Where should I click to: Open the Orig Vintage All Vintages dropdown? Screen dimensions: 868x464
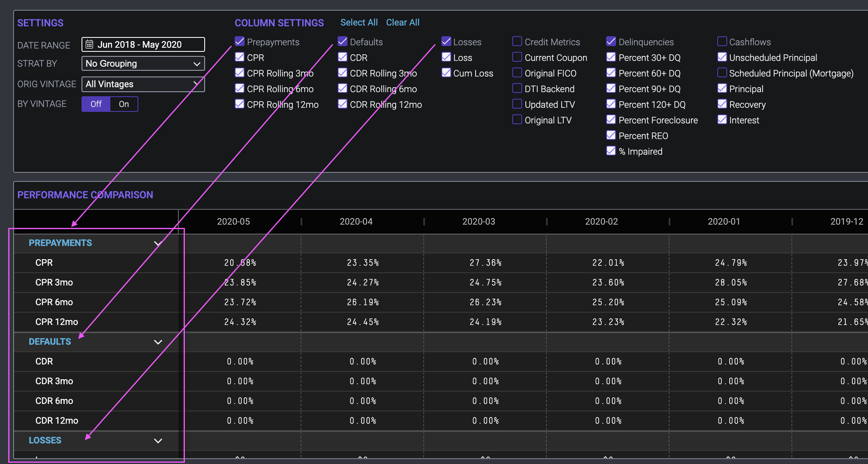coord(143,84)
